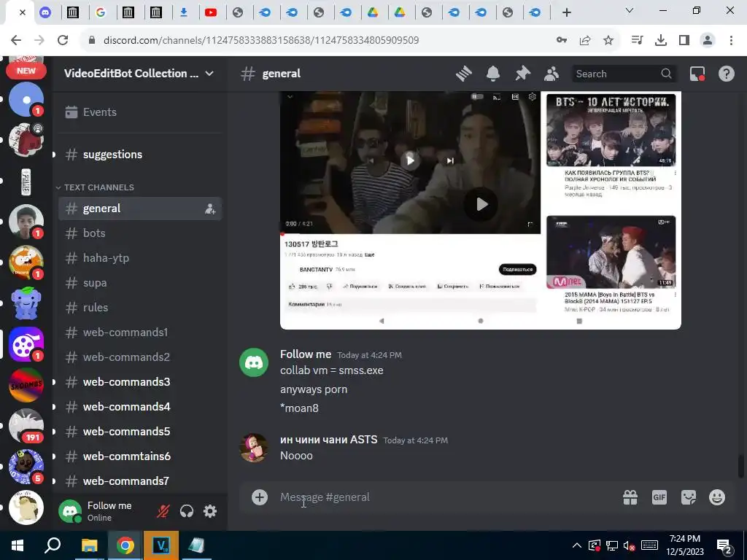The width and height of the screenshot is (747, 560).
Task: Open the web-commands1 channel
Action: coord(139,332)
